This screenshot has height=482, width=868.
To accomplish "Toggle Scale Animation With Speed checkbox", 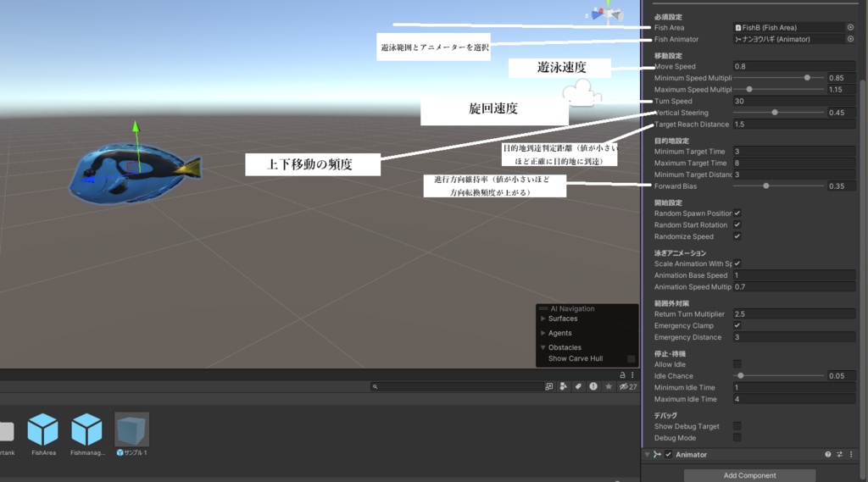I will (x=737, y=263).
